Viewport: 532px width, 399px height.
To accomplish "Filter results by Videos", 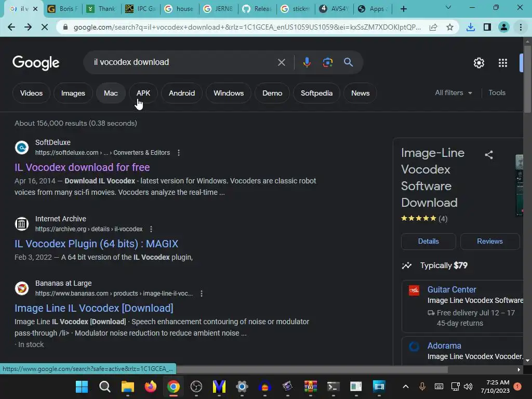I will [x=31, y=93].
